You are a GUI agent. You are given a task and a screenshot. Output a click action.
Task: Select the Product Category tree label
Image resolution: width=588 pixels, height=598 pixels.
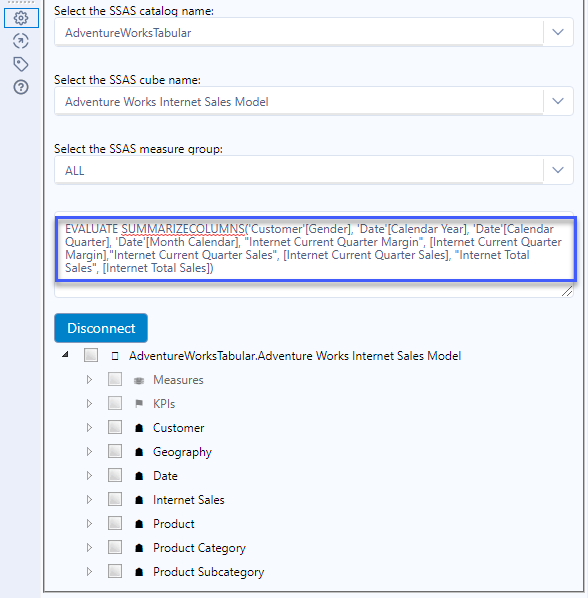(199, 548)
